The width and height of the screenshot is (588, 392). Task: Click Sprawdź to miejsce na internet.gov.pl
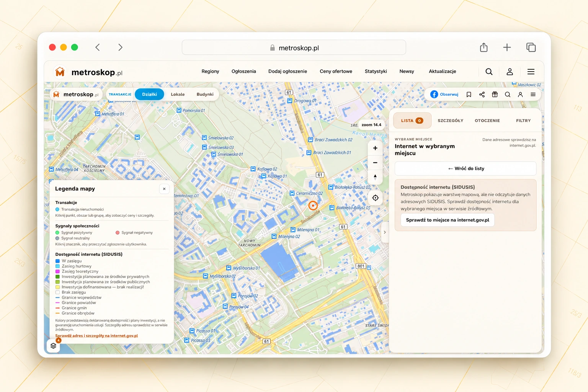click(x=448, y=220)
